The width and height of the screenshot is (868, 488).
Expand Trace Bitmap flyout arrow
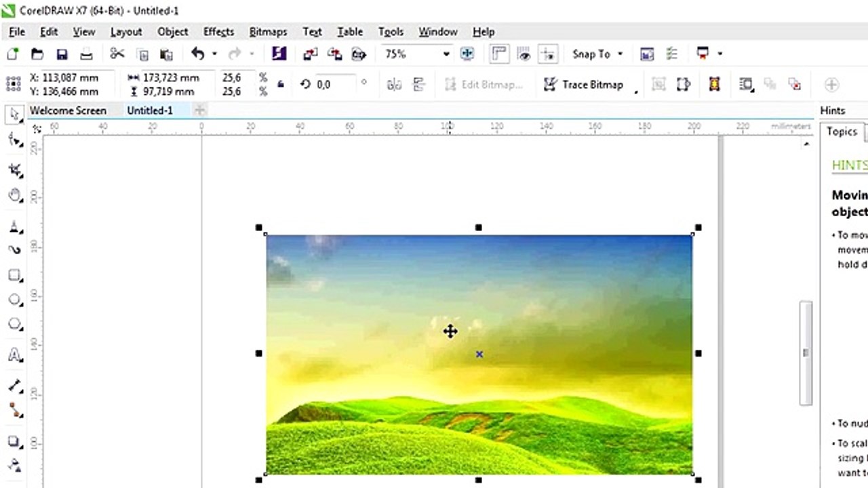point(636,91)
